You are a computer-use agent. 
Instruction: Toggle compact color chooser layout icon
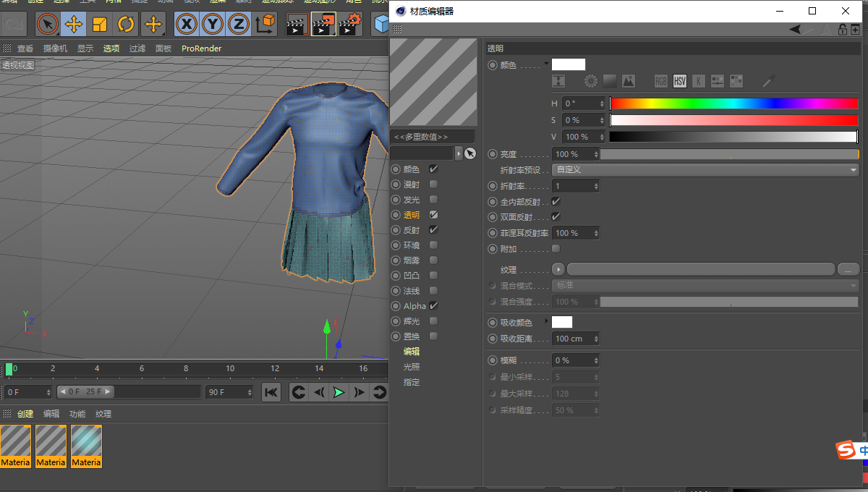click(558, 81)
